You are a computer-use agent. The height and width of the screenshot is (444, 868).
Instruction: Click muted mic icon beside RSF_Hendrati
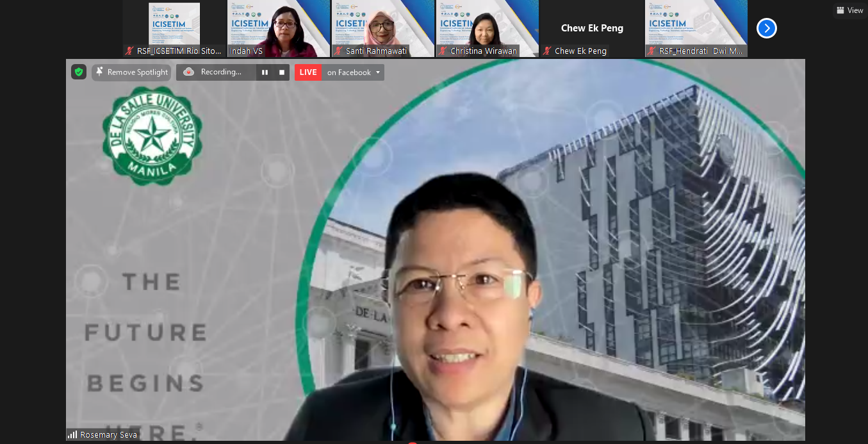pos(651,51)
